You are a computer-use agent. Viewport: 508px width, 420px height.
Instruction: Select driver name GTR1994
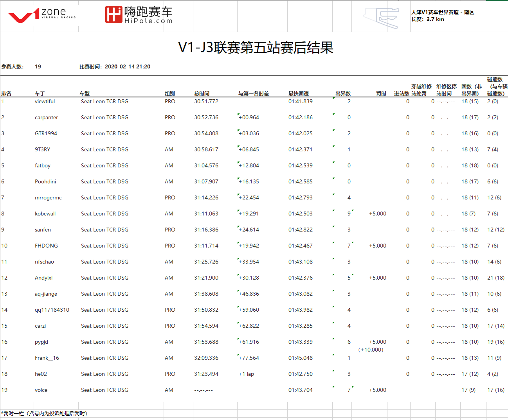coord(46,133)
